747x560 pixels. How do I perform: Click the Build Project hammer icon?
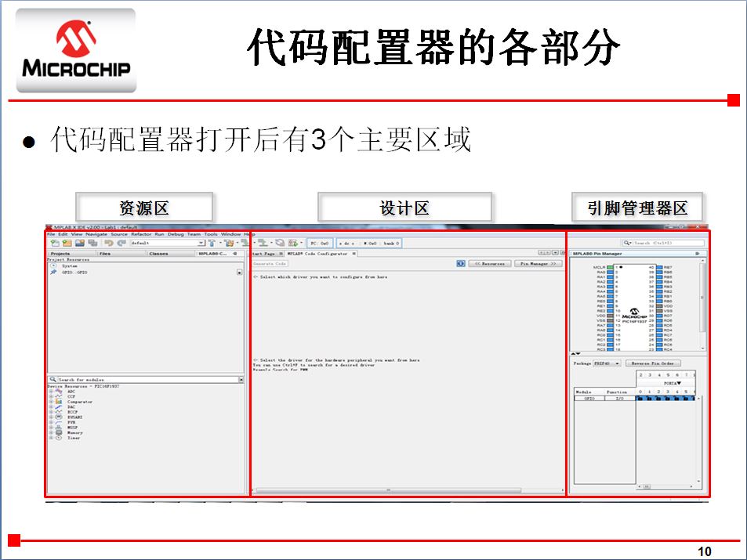(212, 243)
